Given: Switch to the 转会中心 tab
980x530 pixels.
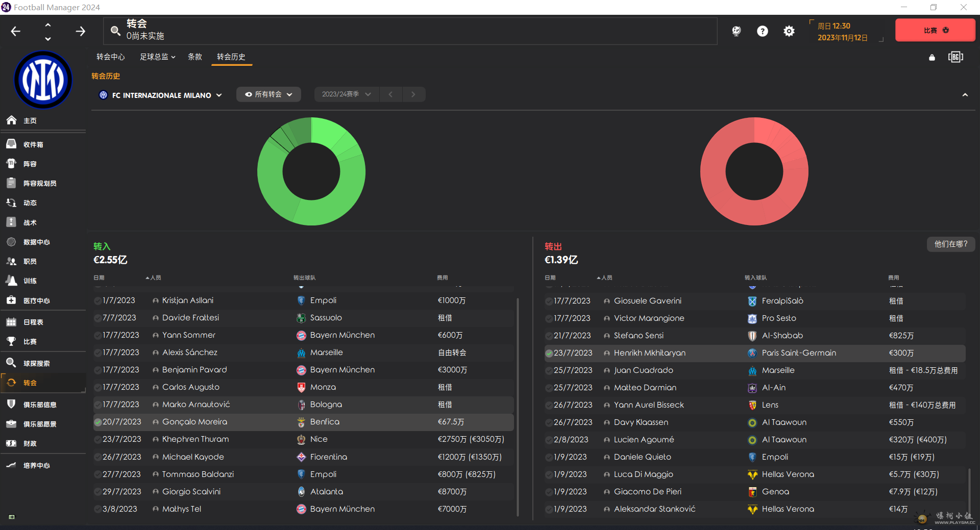Looking at the screenshot, I should [x=110, y=57].
